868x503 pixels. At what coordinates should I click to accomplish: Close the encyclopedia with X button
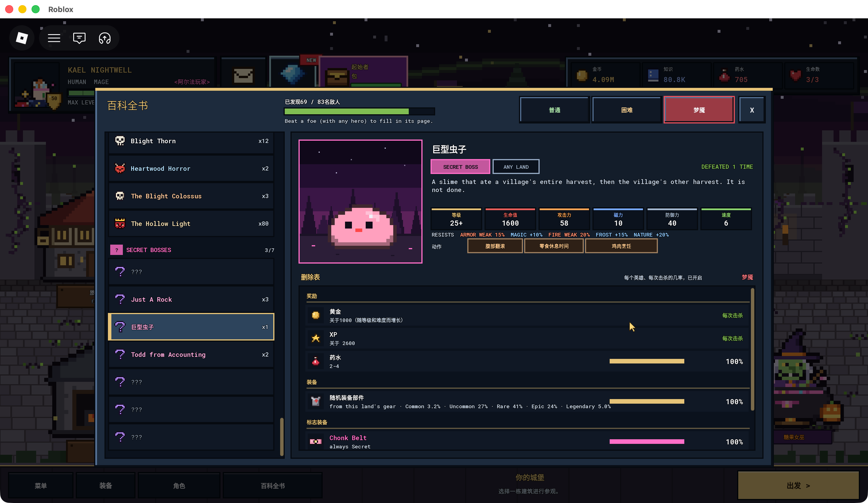(752, 110)
